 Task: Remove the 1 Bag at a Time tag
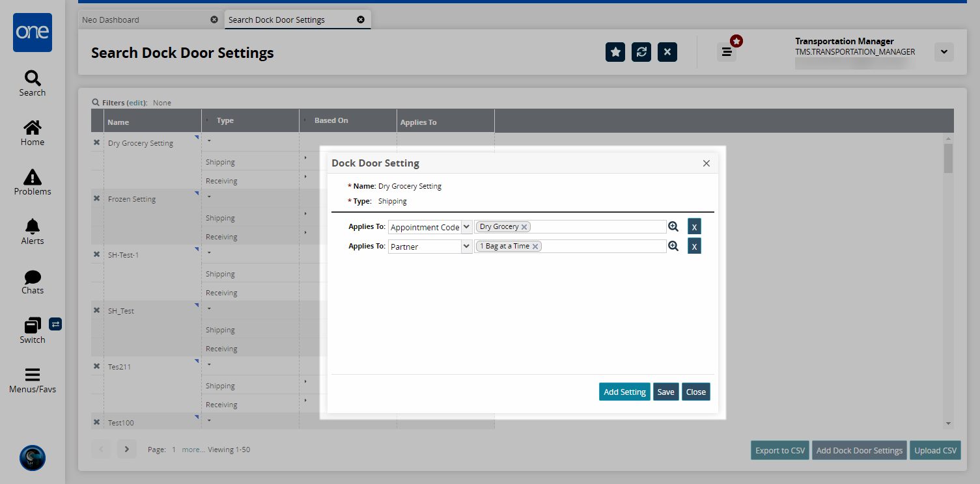tap(535, 247)
